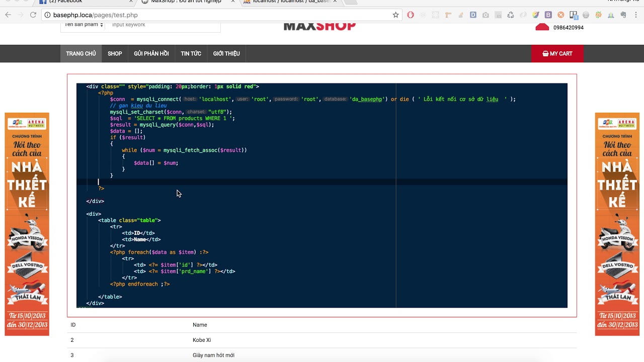
Task: Click the site info icon in address bar
Action: pyautogui.click(x=48, y=15)
